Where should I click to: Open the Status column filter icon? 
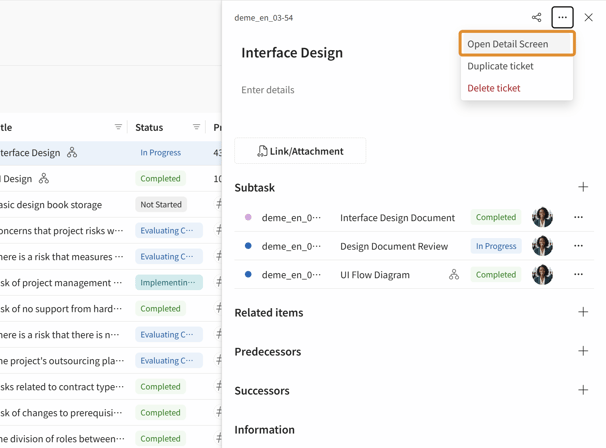[x=196, y=127]
